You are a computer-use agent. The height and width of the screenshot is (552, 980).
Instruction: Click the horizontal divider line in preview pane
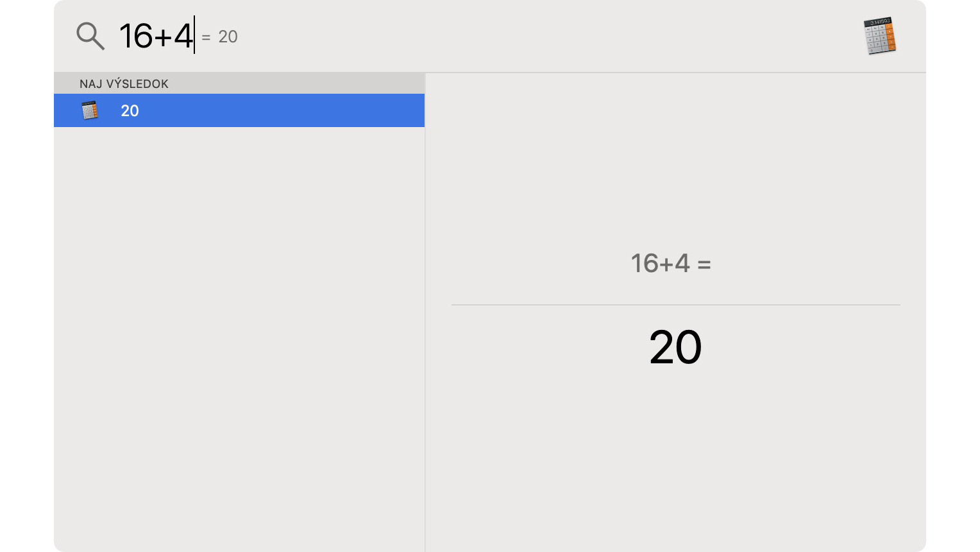[676, 305]
